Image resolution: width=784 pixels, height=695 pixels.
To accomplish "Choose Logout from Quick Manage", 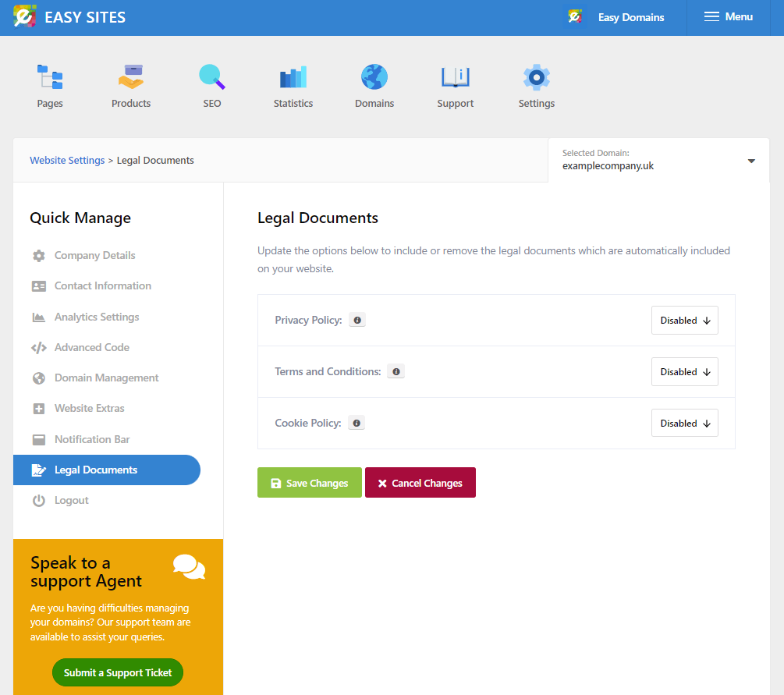I will pos(72,501).
